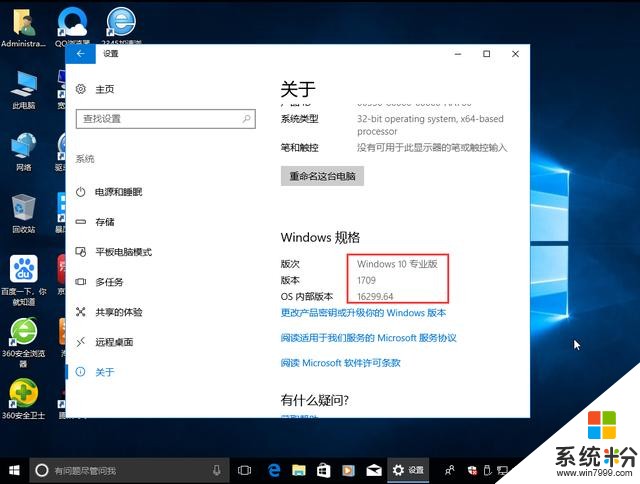Open the 百度一下 desktop shortcut
640x484 pixels.
click(24, 281)
